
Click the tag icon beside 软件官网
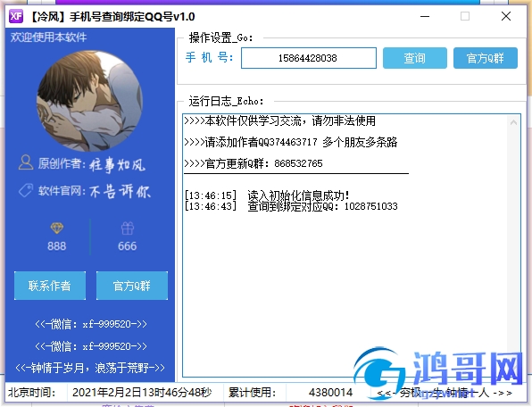[26, 190]
